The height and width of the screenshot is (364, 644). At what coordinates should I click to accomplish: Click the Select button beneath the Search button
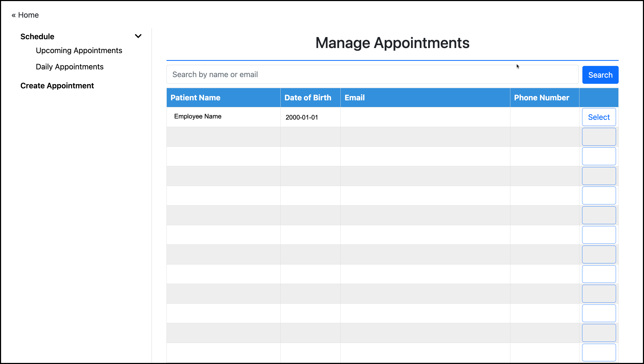599,117
